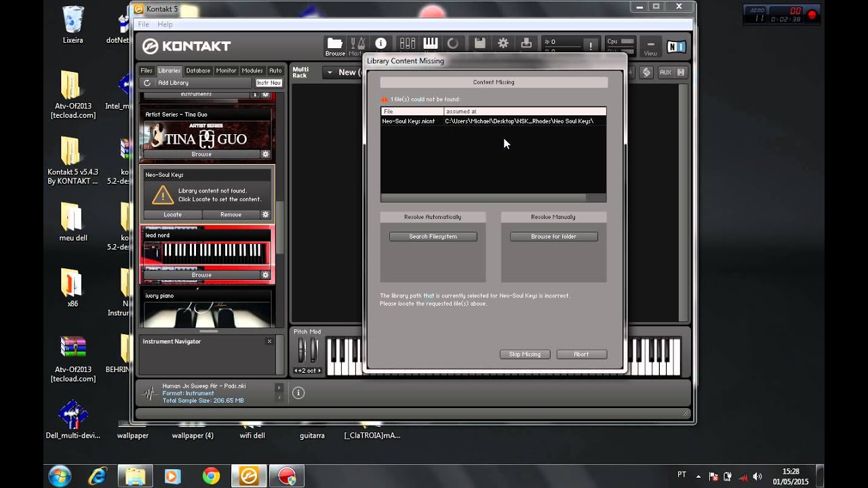Click the Tina Guo artist series banner
The width and height of the screenshot is (868, 488).
coord(206,135)
